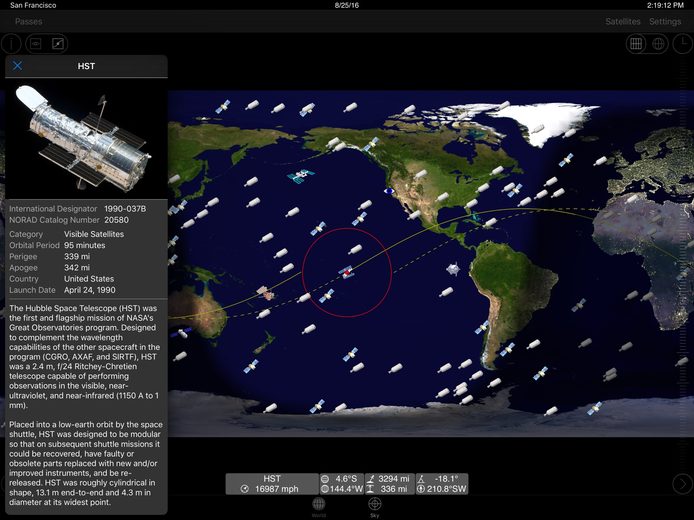Close the HST info panel
The width and height of the screenshot is (694, 520).
pos(17,66)
